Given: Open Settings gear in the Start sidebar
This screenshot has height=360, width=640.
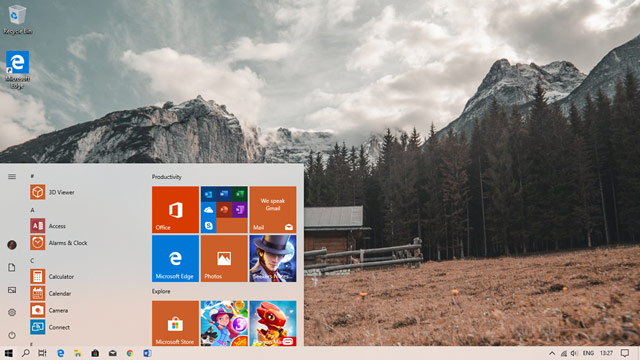Looking at the screenshot, I should [x=12, y=312].
